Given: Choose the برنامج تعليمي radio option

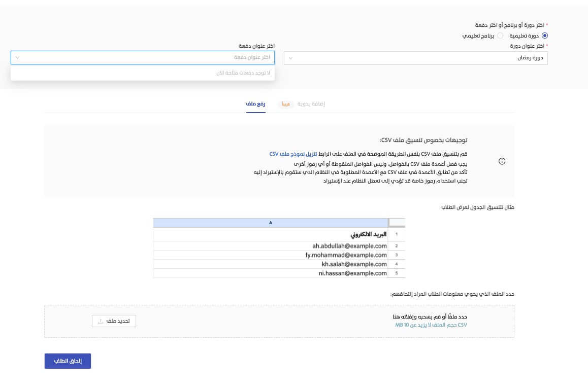Looking at the screenshot, I should (x=500, y=36).
